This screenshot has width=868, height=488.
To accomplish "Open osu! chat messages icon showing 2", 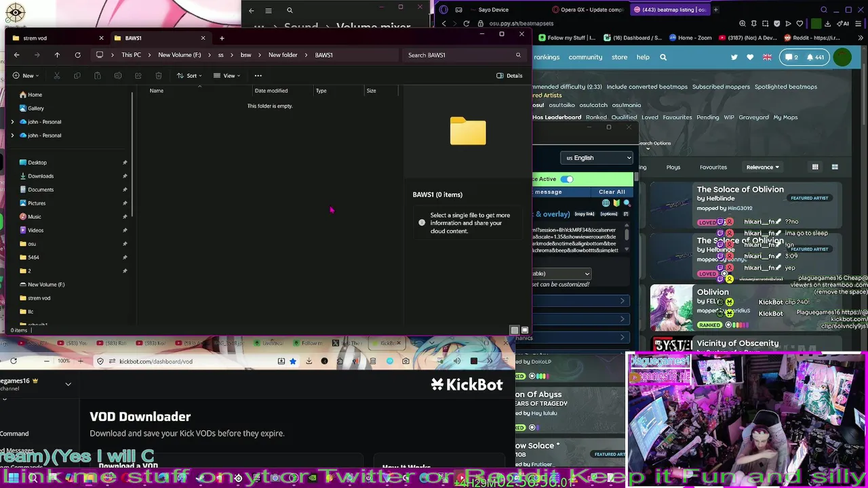I will [x=791, y=58].
